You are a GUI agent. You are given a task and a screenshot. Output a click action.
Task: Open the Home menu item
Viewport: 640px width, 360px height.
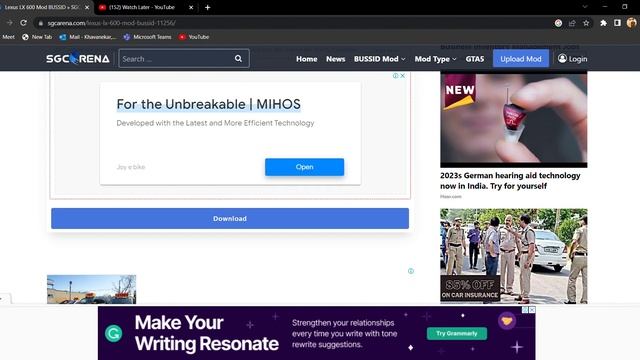(x=307, y=59)
